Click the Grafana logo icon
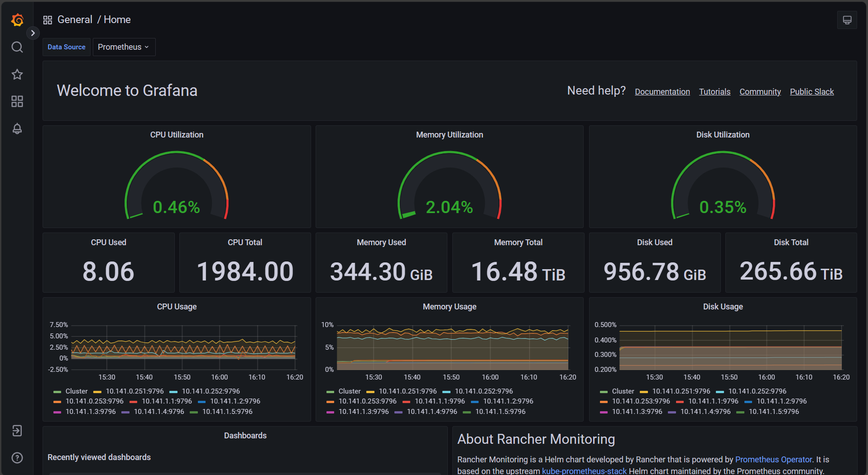This screenshot has width=868, height=475. tap(17, 20)
